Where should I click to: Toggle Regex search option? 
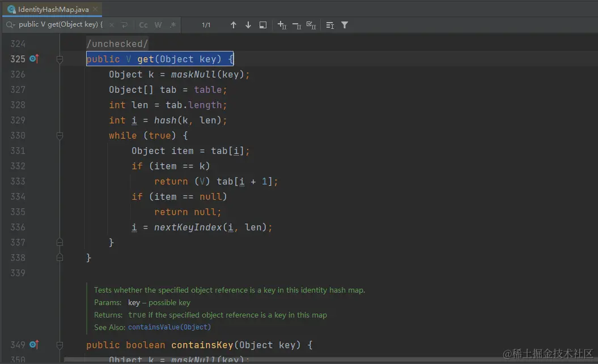pos(173,25)
